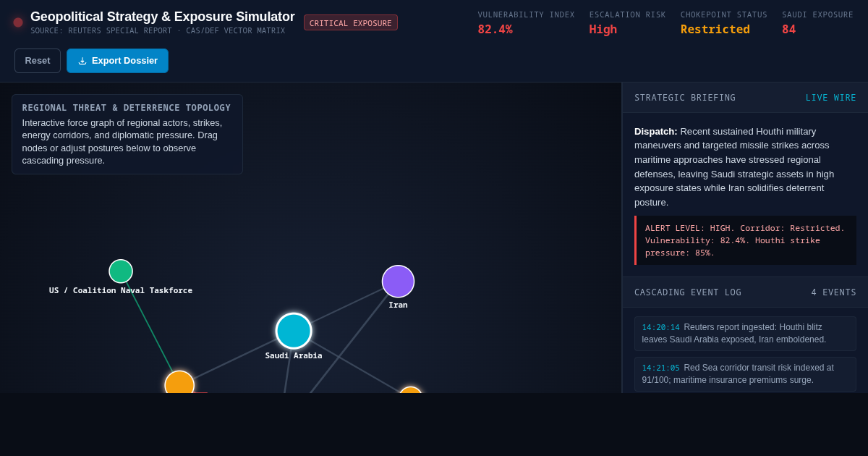Click the CASCADING EVENT LOG header

click(688, 292)
